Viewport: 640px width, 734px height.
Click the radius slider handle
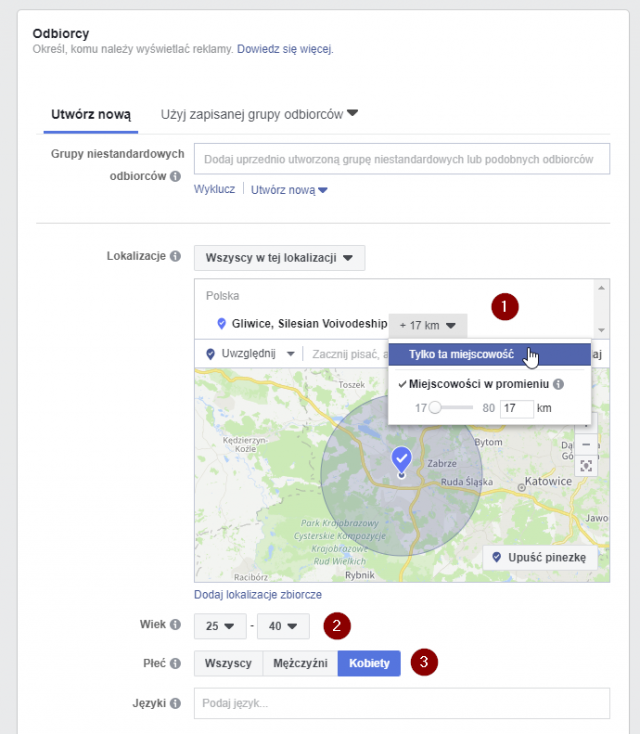pyautogui.click(x=435, y=408)
